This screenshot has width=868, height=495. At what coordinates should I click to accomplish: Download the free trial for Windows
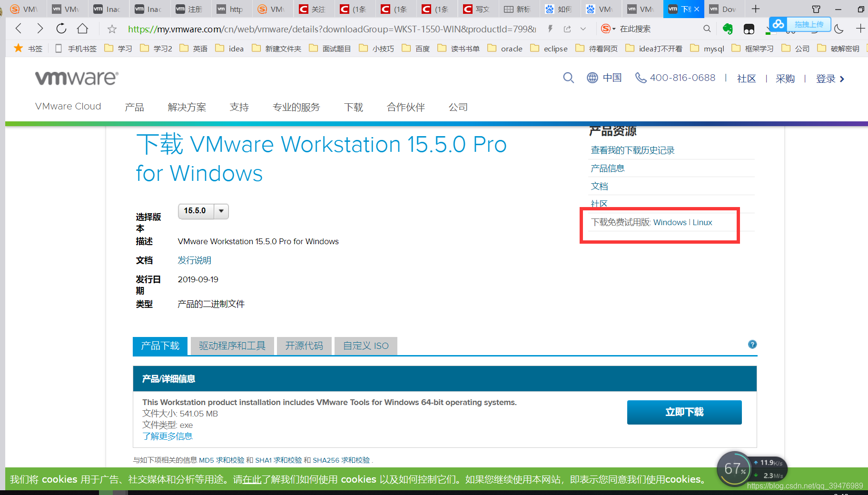(x=670, y=222)
